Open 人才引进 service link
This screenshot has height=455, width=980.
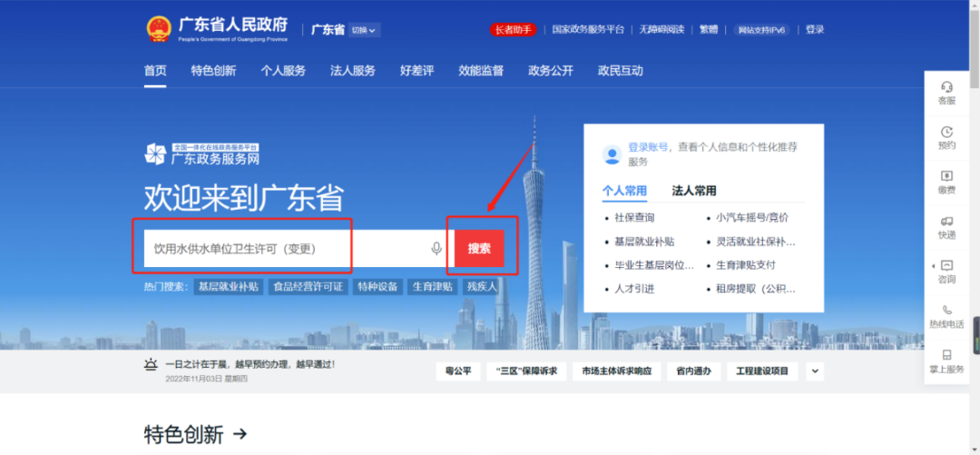[635, 289]
